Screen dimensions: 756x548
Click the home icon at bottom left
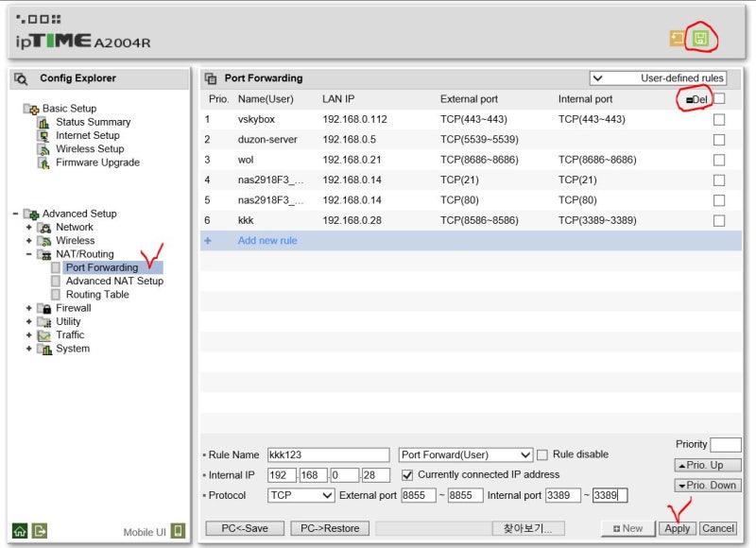pos(20,530)
